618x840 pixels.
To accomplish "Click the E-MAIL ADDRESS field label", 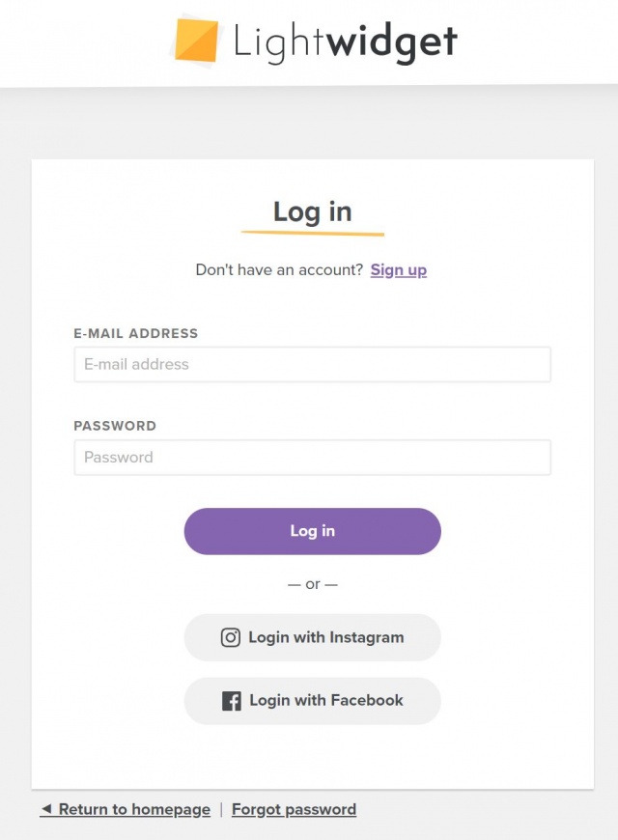I will point(135,333).
